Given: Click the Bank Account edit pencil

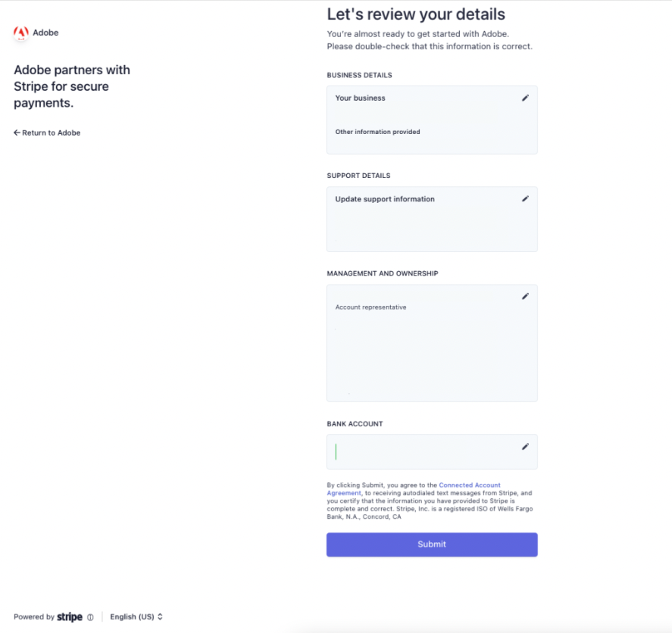Looking at the screenshot, I should tap(525, 447).
